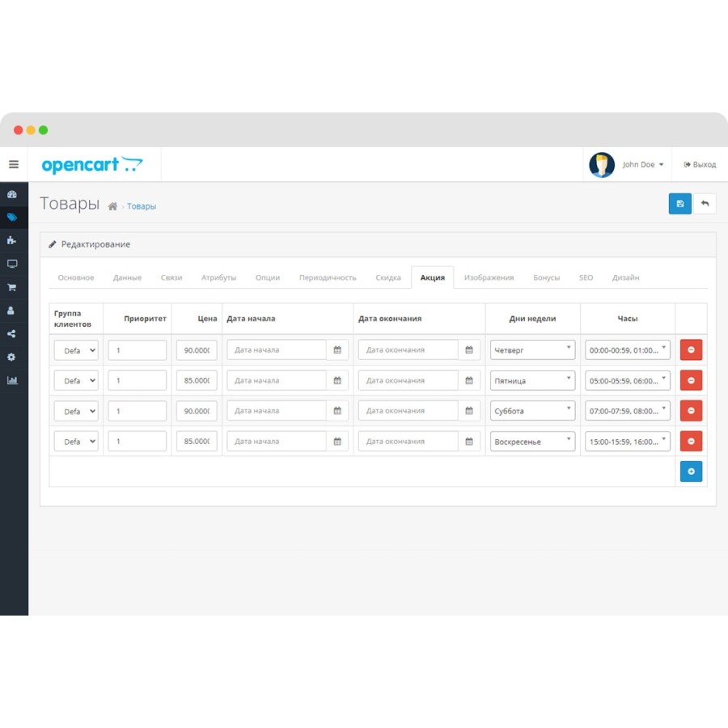728x728 pixels.
Task: Switch to the Связи tab
Action: tap(171, 277)
